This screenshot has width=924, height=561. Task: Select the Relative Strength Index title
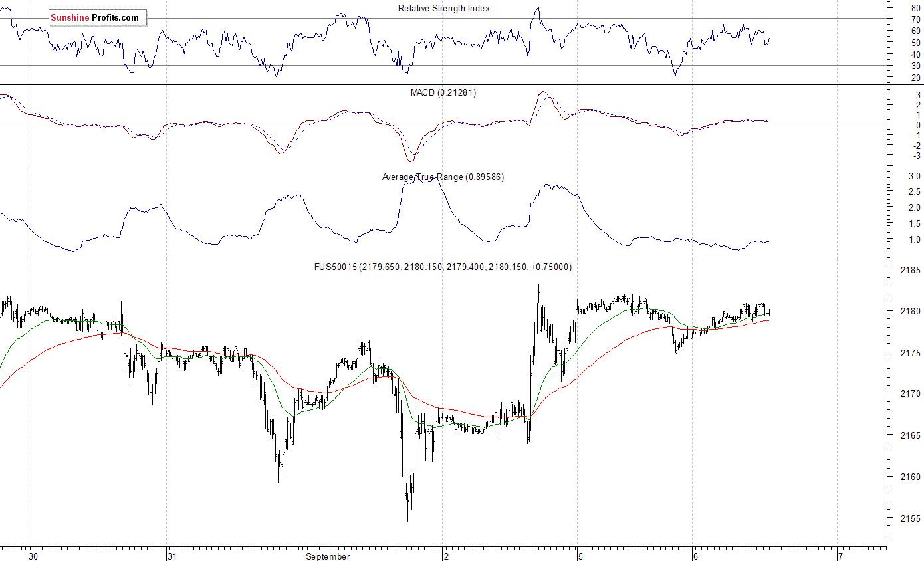[444, 8]
